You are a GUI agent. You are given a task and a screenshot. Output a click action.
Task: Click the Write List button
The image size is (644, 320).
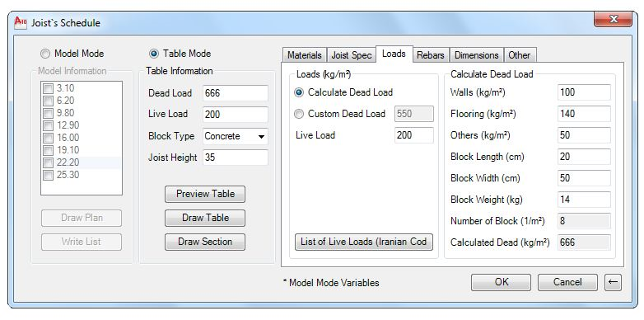coord(82,242)
